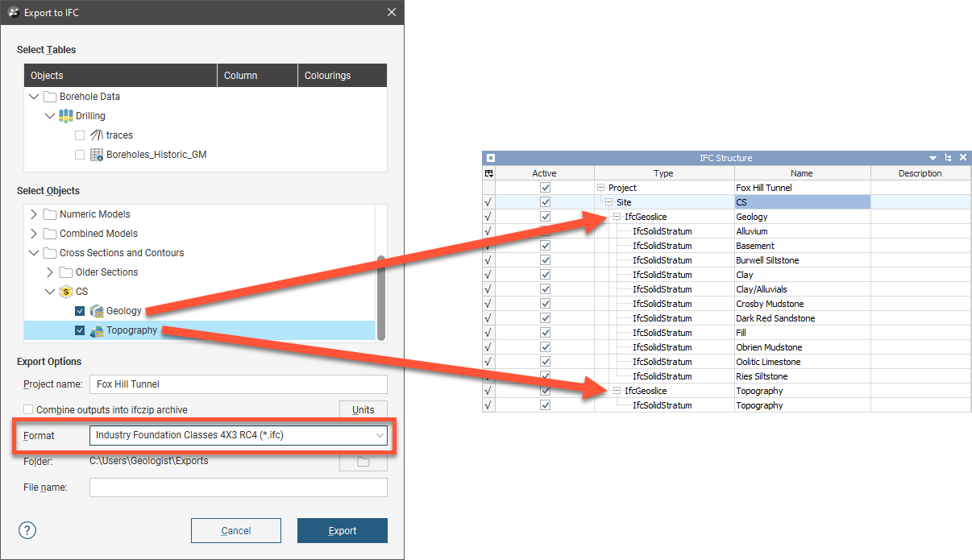This screenshot has width=972, height=560.
Task: Click the CS cross section icon
Action: click(66, 292)
